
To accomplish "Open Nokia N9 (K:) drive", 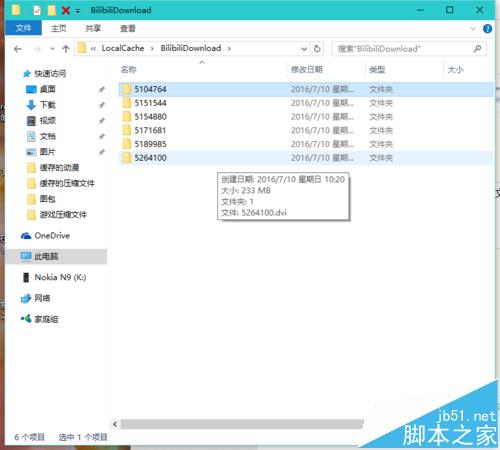I will pos(60,277).
